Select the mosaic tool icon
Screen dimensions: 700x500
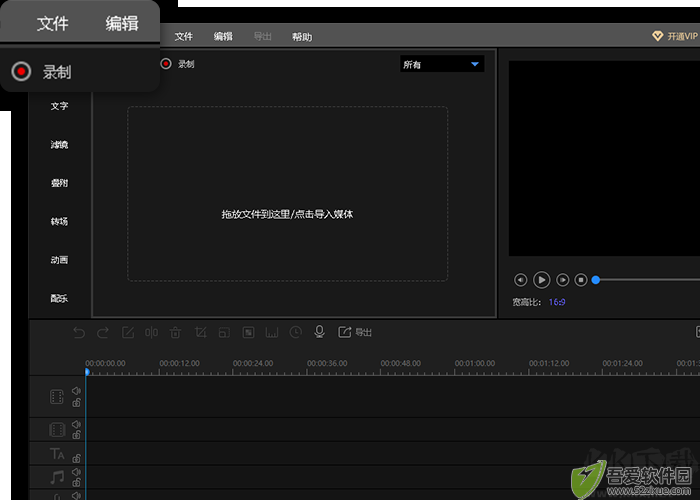coord(248,333)
